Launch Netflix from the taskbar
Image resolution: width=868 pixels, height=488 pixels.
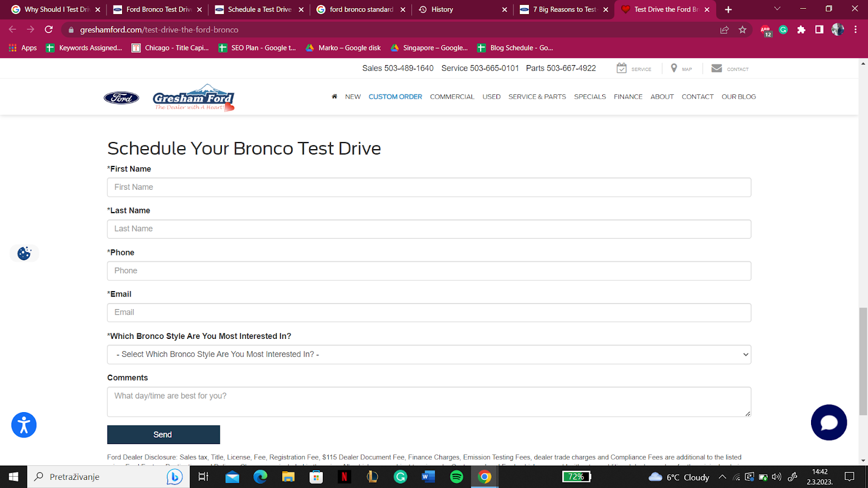pyautogui.click(x=344, y=477)
